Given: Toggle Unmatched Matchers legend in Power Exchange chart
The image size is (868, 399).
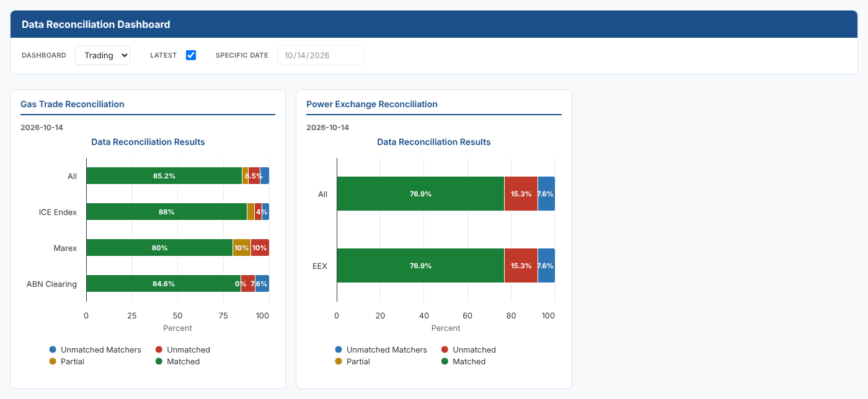Looking at the screenshot, I should (x=381, y=349).
